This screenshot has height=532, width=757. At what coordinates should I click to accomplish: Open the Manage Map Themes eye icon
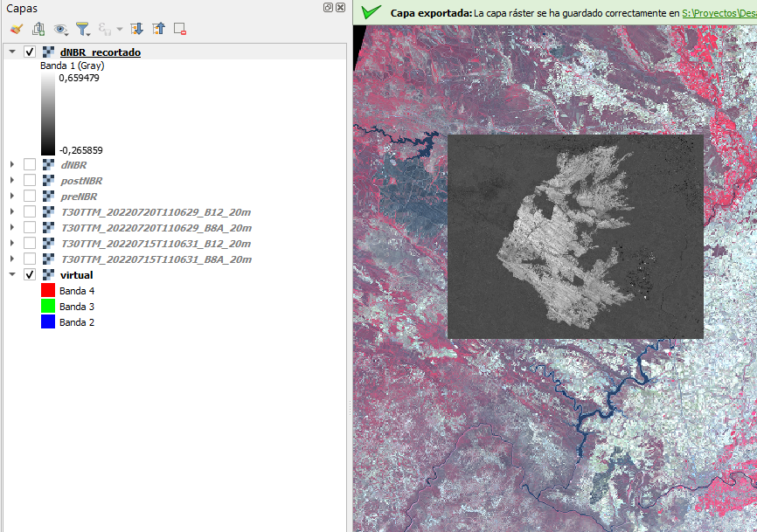[60, 29]
